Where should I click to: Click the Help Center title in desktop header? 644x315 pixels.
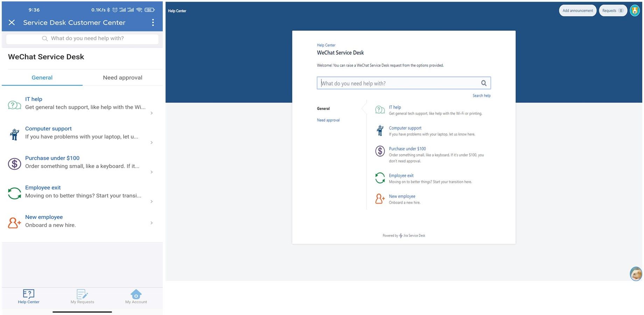point(177,11)
